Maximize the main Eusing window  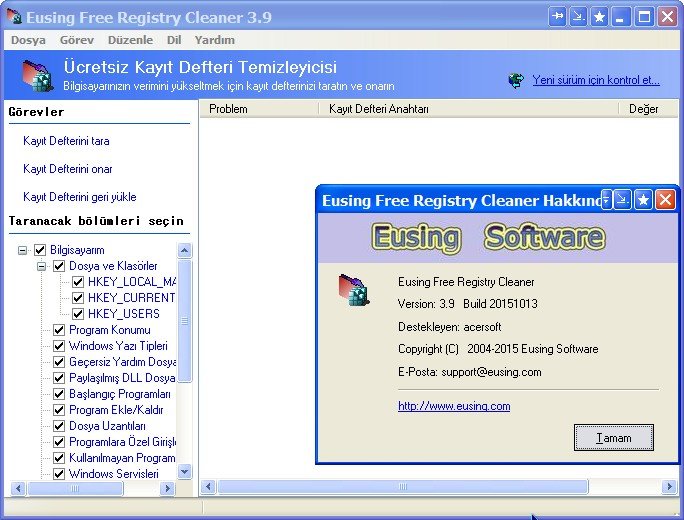(644, 17)
